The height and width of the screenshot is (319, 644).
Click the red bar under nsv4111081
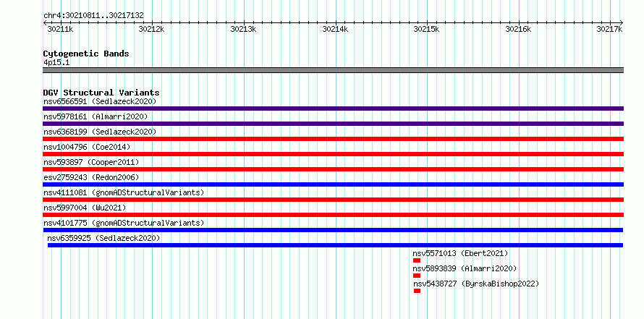333,200
